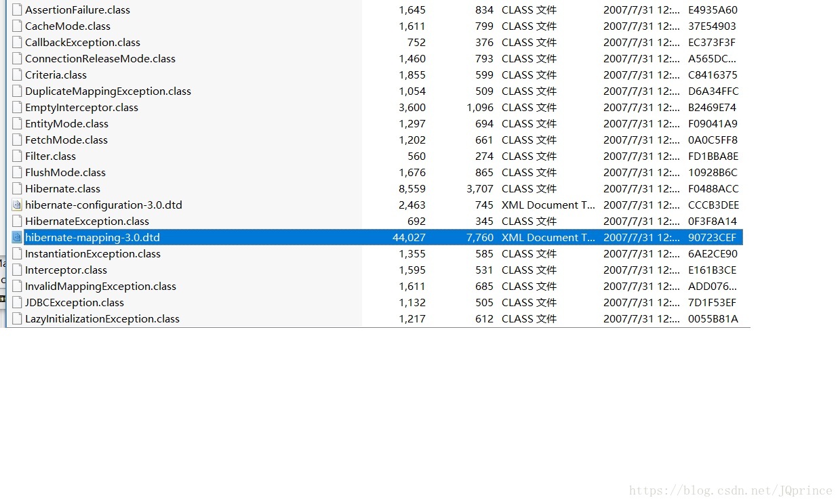Select InvalidMappingException.class in the list
Screen dimensions: 840x504
100,286
